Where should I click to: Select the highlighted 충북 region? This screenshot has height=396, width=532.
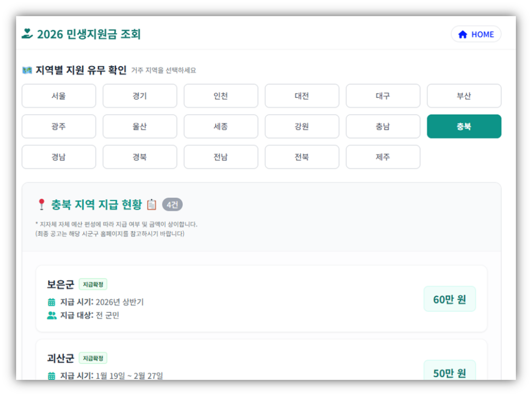[464, 126]
